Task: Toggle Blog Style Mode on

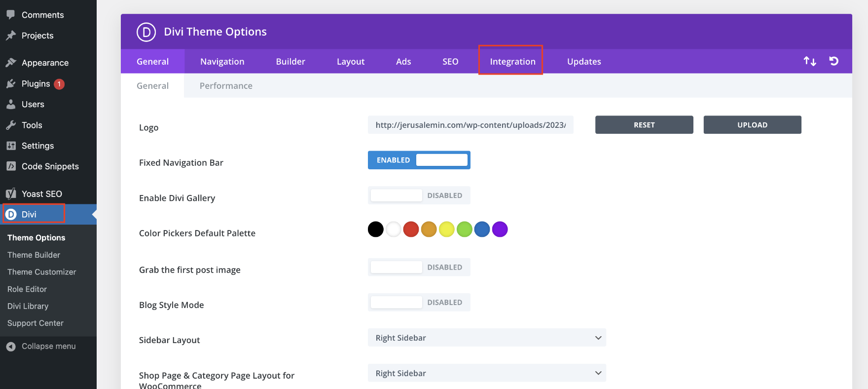Action: 419,302
